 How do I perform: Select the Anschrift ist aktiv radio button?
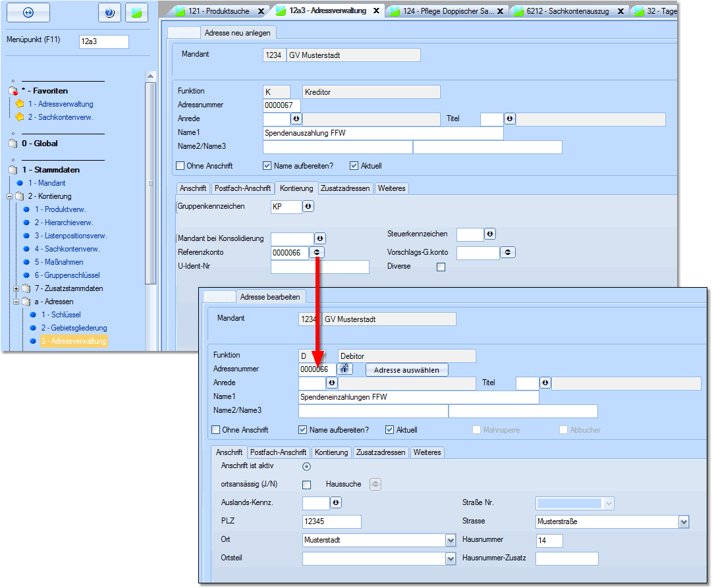tap(306, 466)
